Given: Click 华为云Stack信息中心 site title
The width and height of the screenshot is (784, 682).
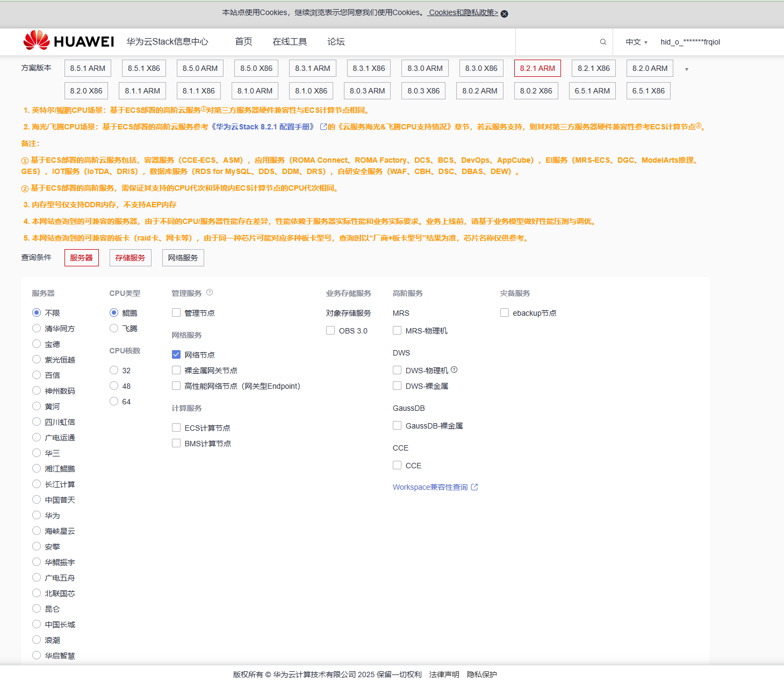Looking at the screenshot, I should 167,41.
